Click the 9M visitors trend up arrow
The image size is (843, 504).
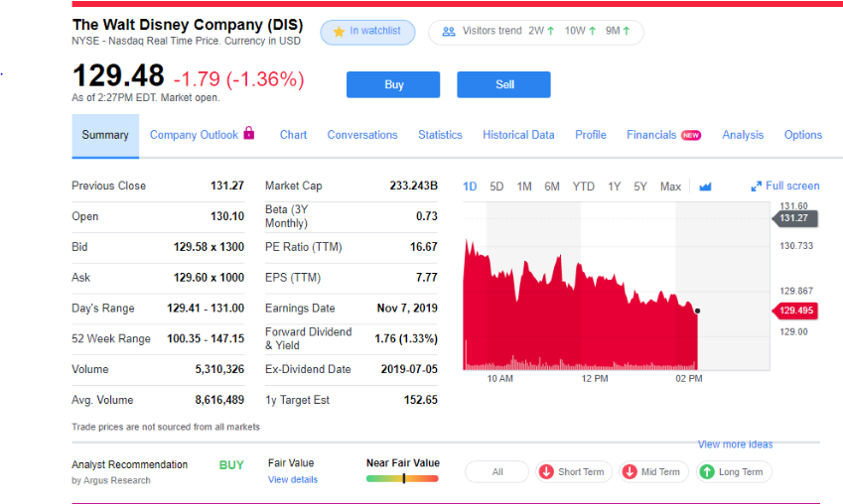coord(626,31)
